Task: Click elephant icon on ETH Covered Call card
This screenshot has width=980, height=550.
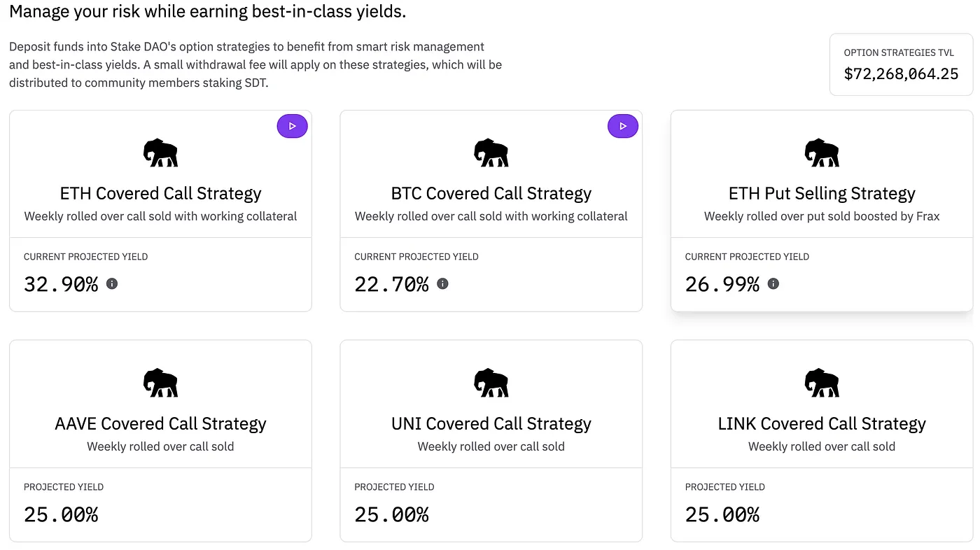Action: tap(160, 153)
